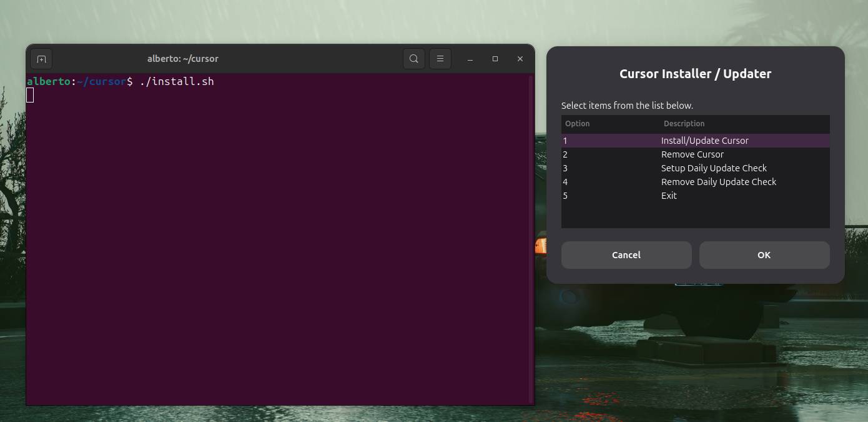Image resolution: width=868 pixels, height=422 pixels.
Task: Click the terminal vertical scrollbar
Action: [531, 239]
